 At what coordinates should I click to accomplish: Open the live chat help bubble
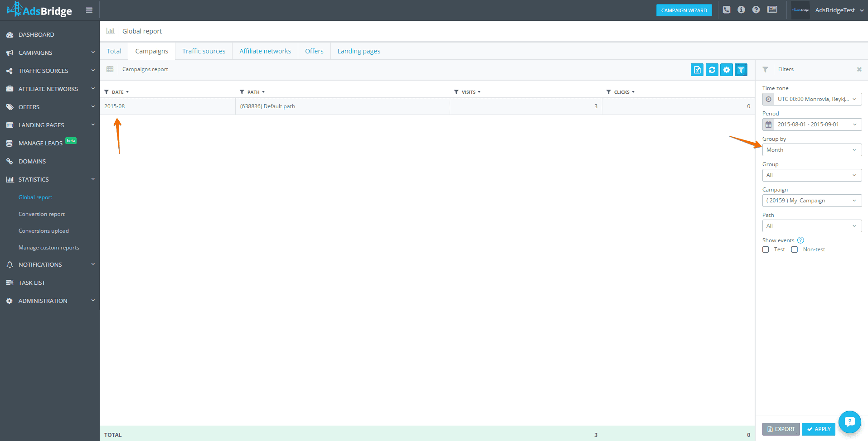pos(849,422)
